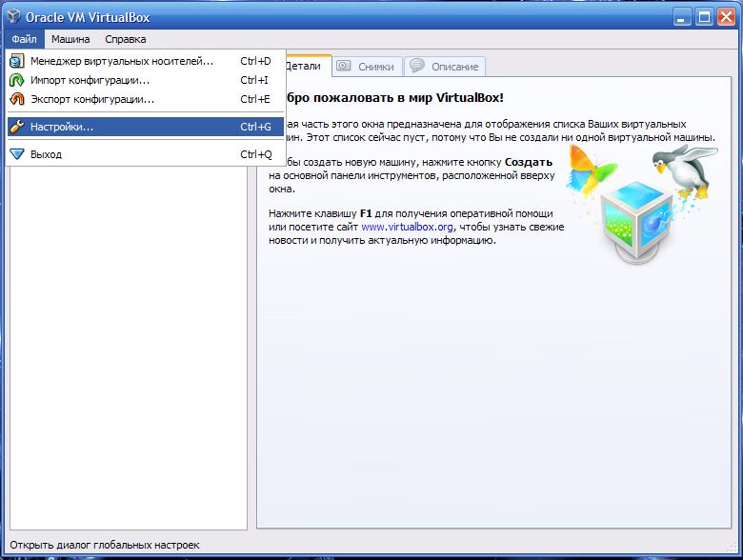
Task: Open the Справка menu
Action: coord(126,39)
